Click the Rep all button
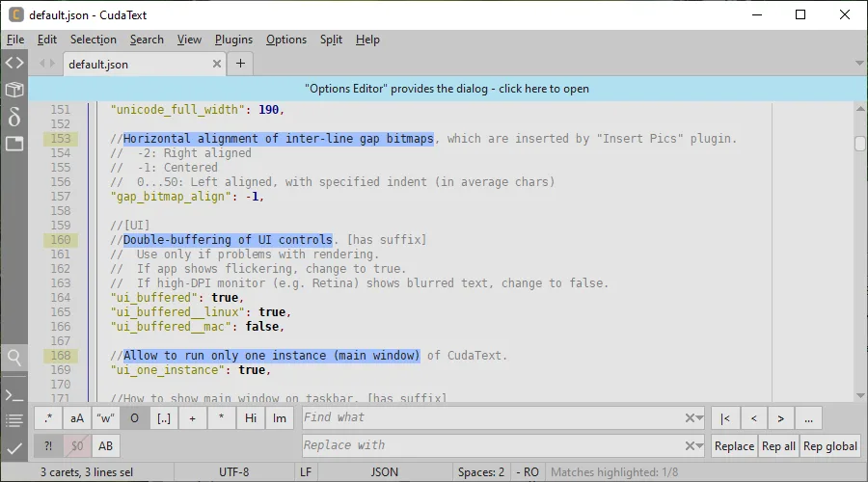This screenshot has width=868, height=482. (x=778, y=446)
